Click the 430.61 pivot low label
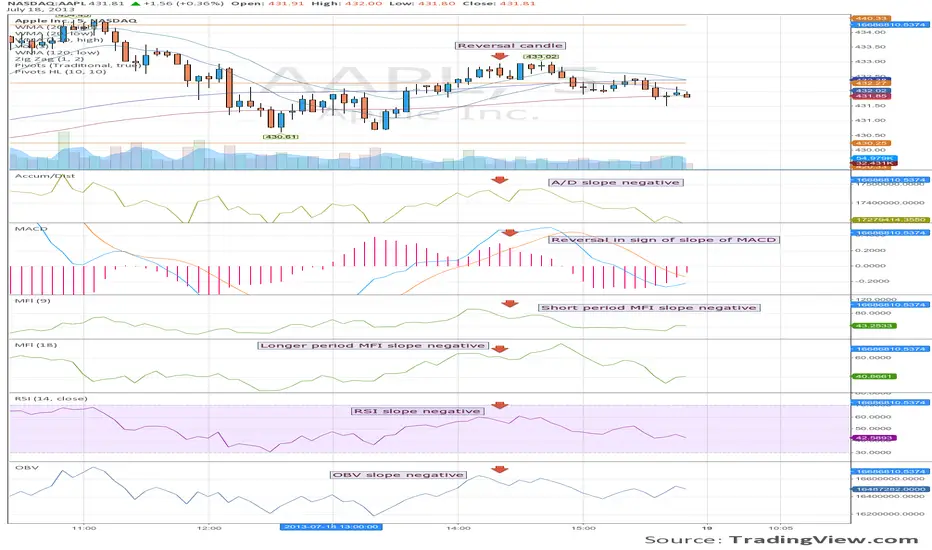This screenshot has height=550, width=932. 281,137
